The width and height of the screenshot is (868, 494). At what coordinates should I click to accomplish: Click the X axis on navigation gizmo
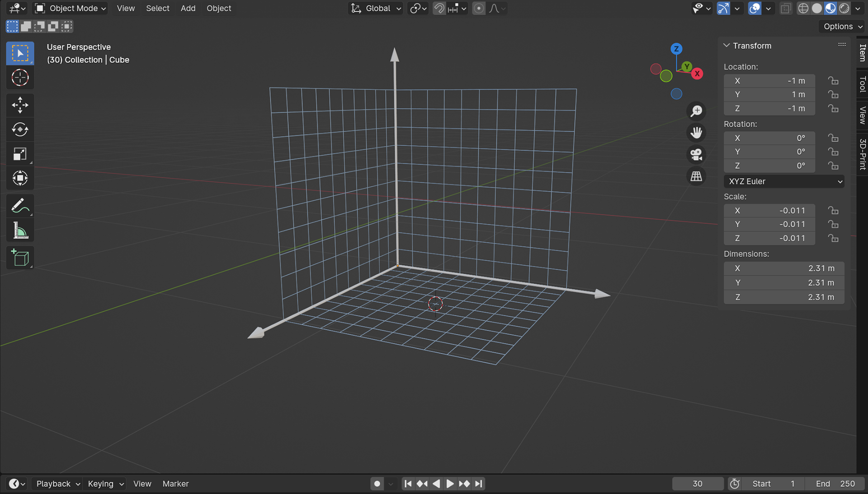pos(698,73)
